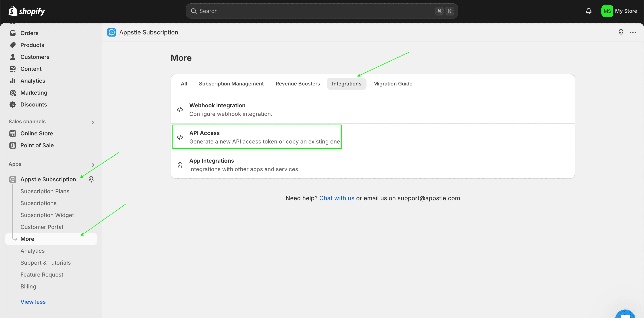Click the Discounts badge icon
The image size is (644, 318).
(13, 105)
